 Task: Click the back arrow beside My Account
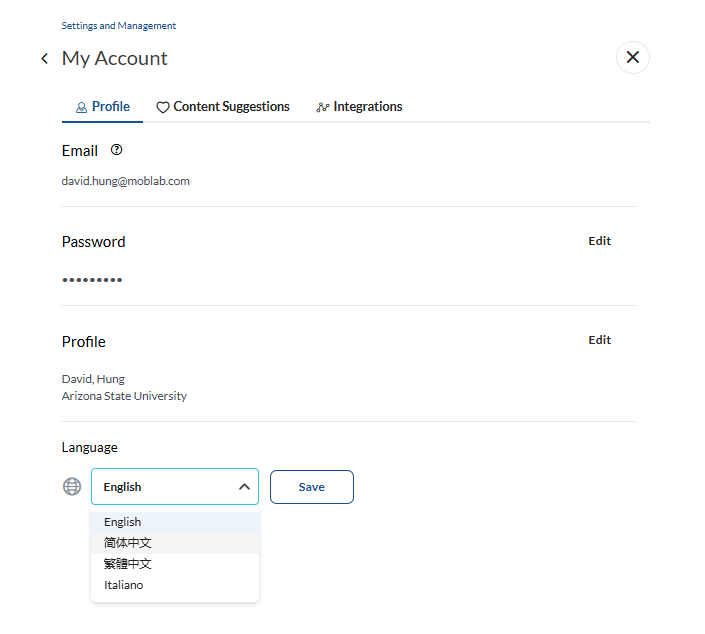tap(44, 58)
